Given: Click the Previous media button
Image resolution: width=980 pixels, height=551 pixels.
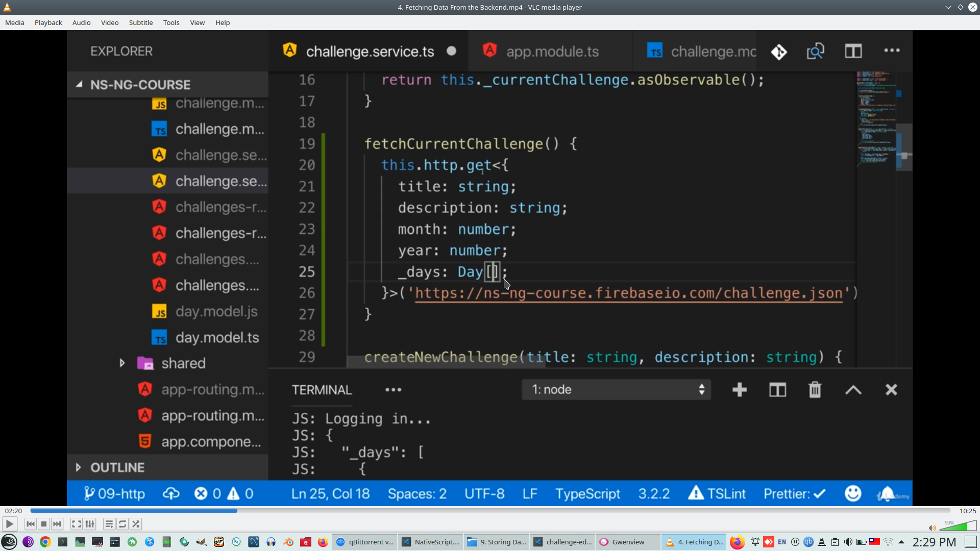Looking at the screenshot, I should [x=30, y=524].
